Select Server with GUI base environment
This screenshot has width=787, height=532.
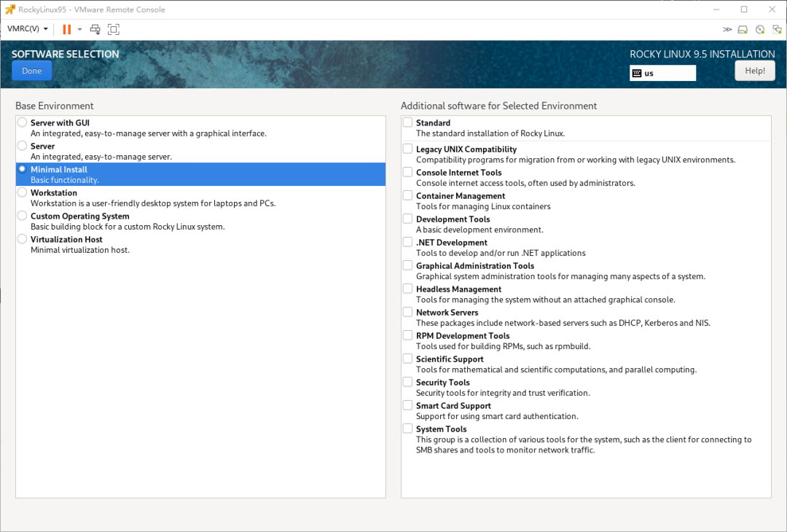coord(22,122)
